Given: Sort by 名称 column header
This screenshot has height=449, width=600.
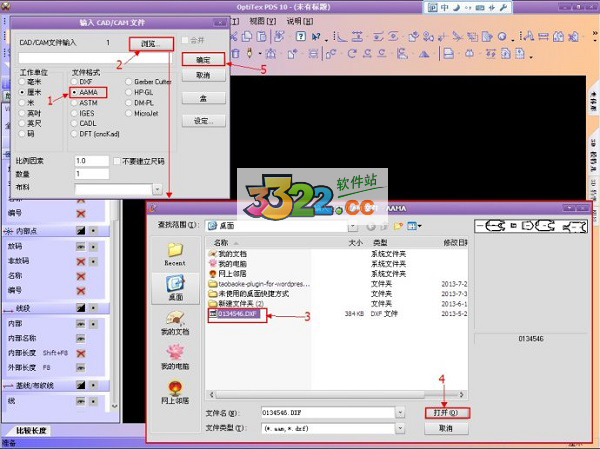Looking at the screenshot, I should [221, 243].
